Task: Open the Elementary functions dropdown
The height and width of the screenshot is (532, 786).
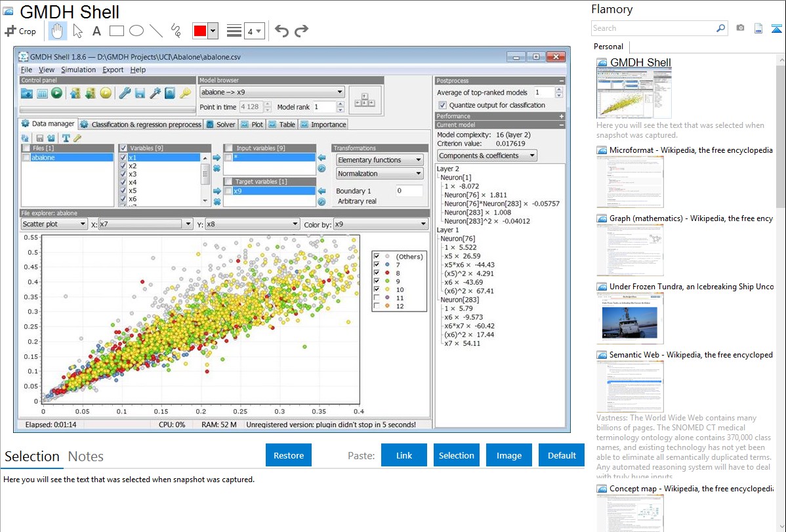Action: coord(379,160)
